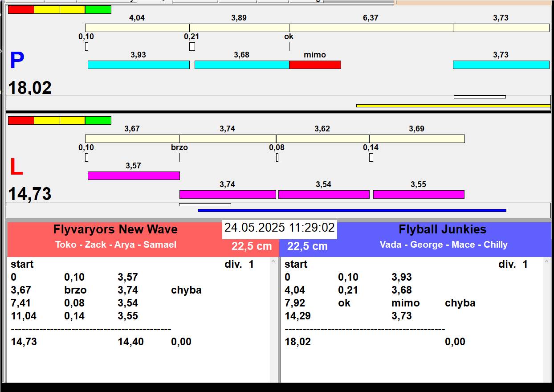Click the 'ok' label in lane P timeline
This screenshot has height=392, width=554.
click(289, 37)
